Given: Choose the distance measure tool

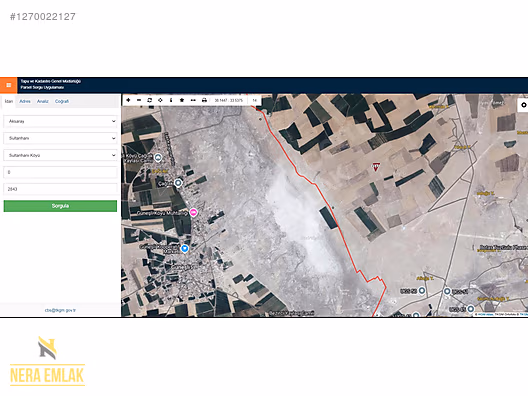Looking at the screenshot, I should coord(193,100).
